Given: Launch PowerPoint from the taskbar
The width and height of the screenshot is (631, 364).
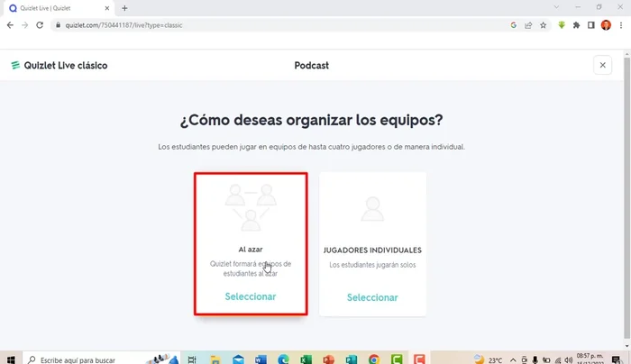Looking at the screenshot, I should point(329,359).
